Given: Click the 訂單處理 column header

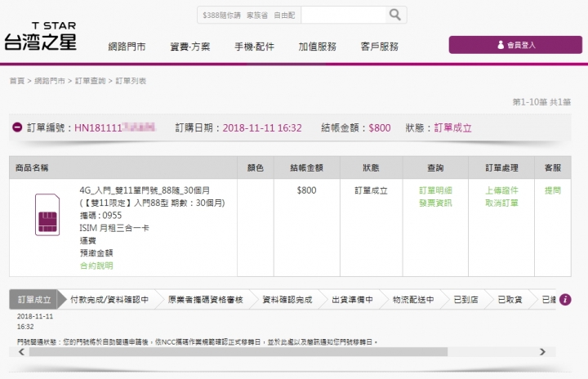Looking at the screenshot, I should [x=501, y=167].
